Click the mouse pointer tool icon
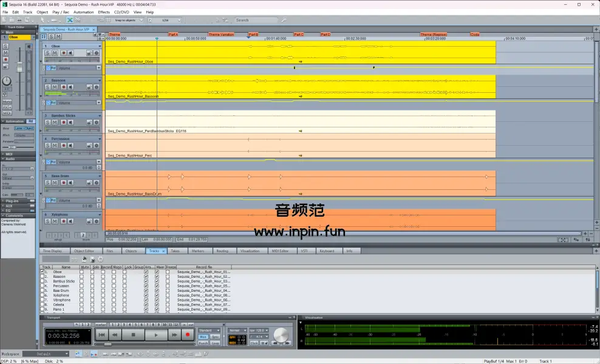The height and width of the screenshot is (364, 600). (x=43, y=20)
